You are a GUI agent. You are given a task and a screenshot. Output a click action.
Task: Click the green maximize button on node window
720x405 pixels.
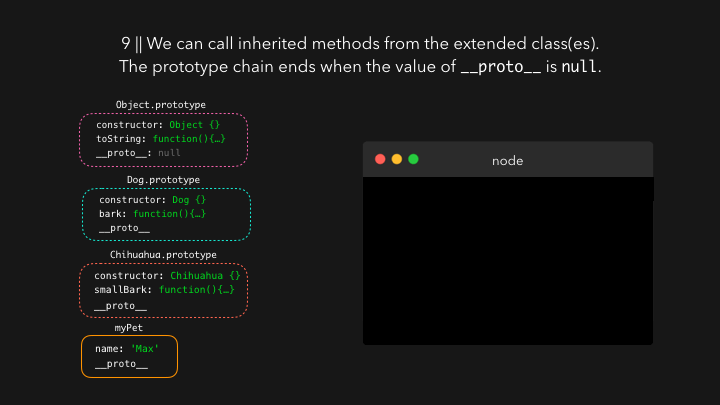(413, 159)
